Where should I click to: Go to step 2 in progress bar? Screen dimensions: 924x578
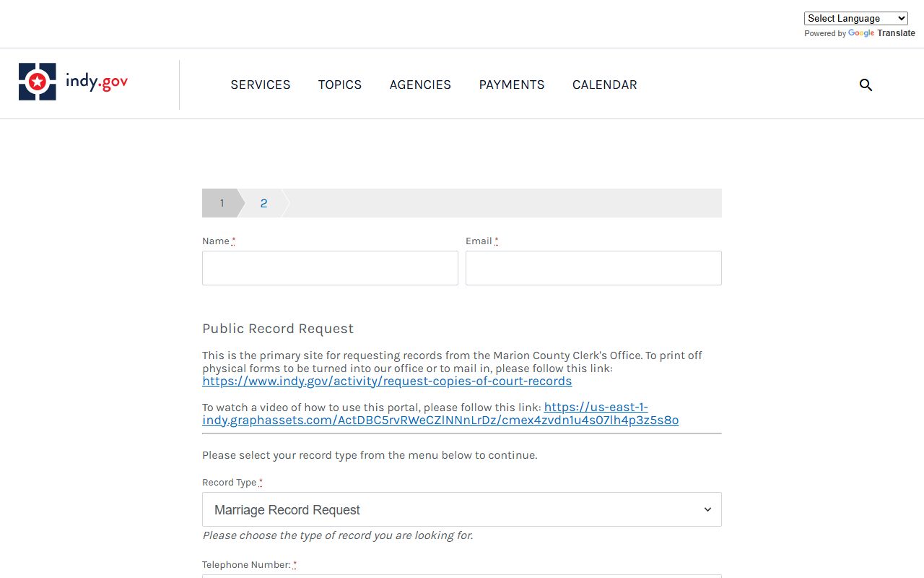pos(263,203)
